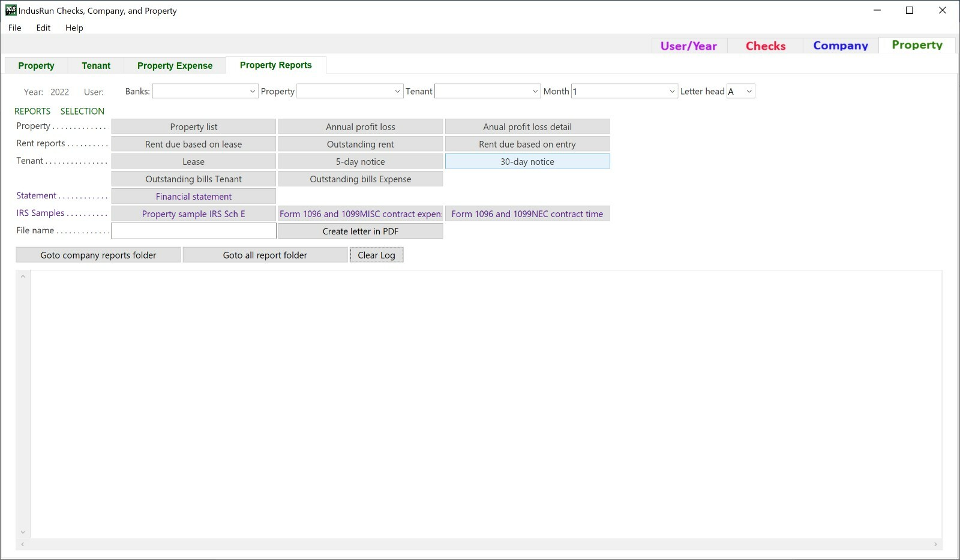960x560 pixels.
Task: Open the Tenant sub-tab
Action: pyautogui.click(x=96, y=65)
